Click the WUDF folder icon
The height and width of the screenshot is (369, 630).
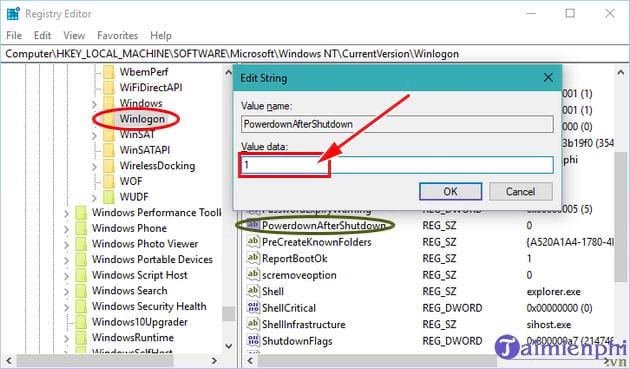click(x=108, y=197)
